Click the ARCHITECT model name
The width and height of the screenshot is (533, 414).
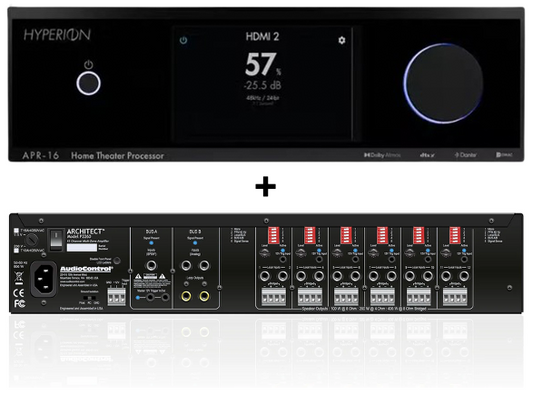click(85, 231)
